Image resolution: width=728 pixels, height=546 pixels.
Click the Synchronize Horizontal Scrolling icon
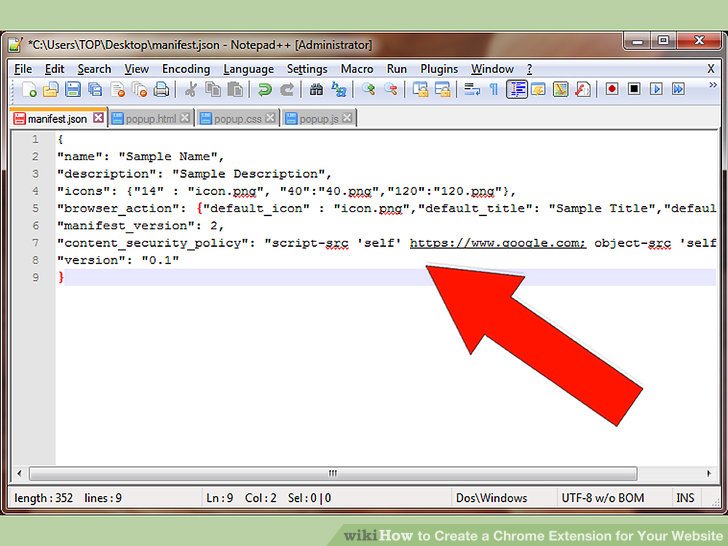(442, 89)
